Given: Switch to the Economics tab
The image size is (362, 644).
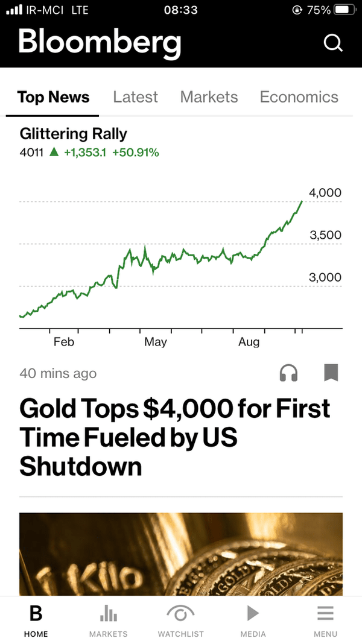Looking at the screenshot, I should click(x=299, y=97).
